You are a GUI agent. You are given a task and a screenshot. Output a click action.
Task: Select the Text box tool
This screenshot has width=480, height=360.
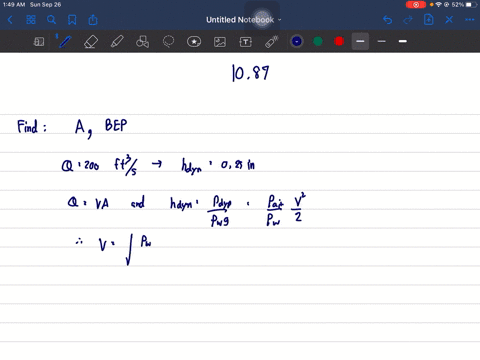tap(245, 42)
